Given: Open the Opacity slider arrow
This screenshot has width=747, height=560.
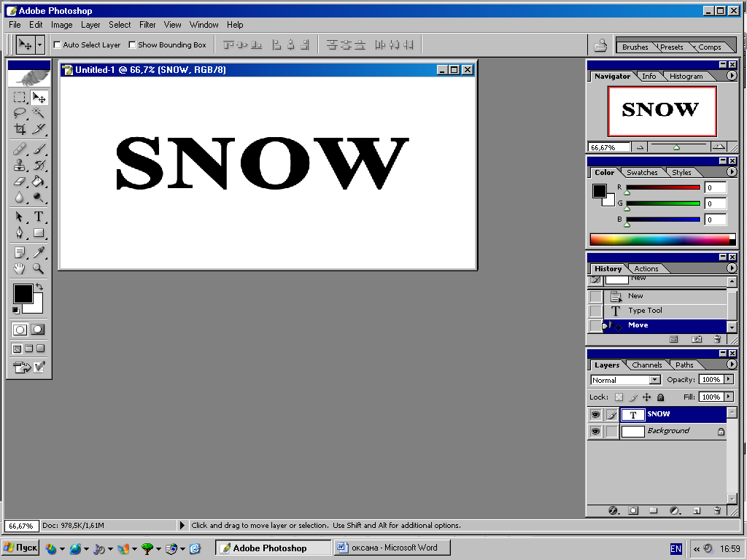Looking at the screenshot, I should (729, 379).
